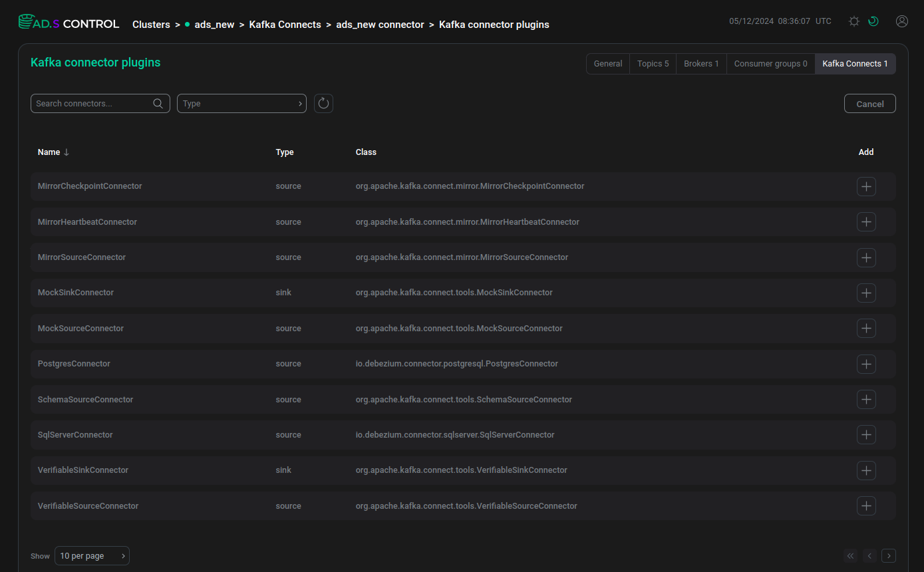Go to the first page
Viewport: 924px width, 572px height.
point(850,556)
